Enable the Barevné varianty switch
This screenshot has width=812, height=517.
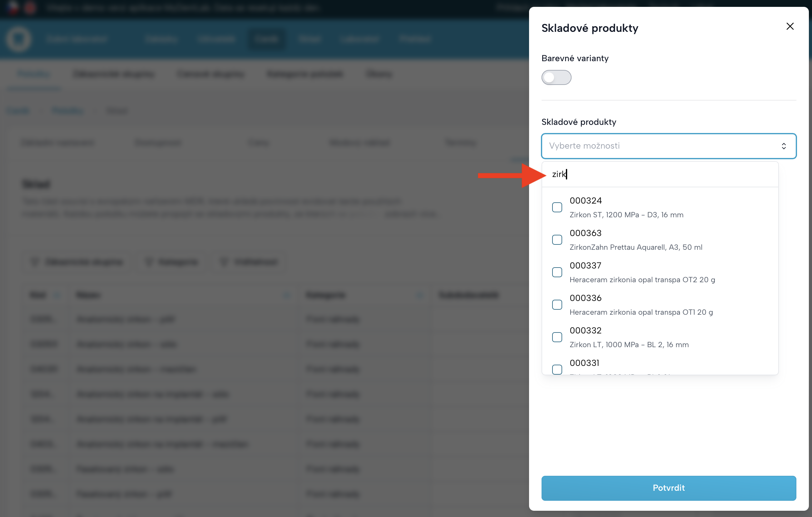click(x=556, y=77)
